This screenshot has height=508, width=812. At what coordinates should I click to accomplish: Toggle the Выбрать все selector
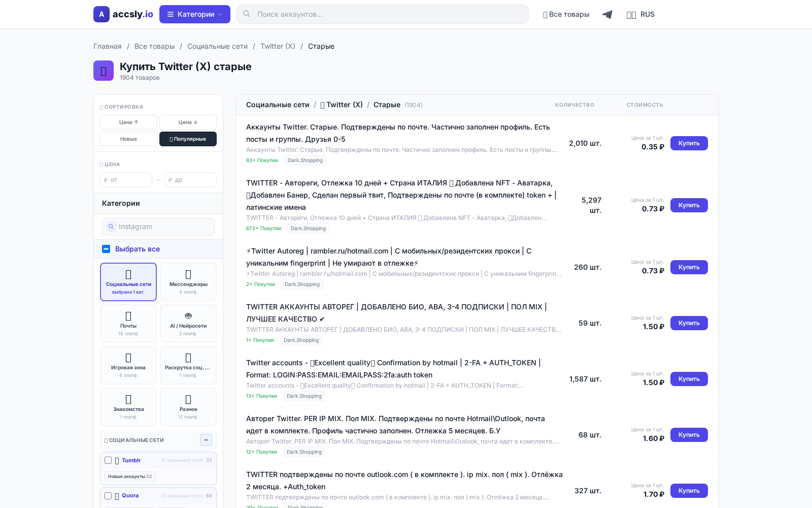click(106, 249)
